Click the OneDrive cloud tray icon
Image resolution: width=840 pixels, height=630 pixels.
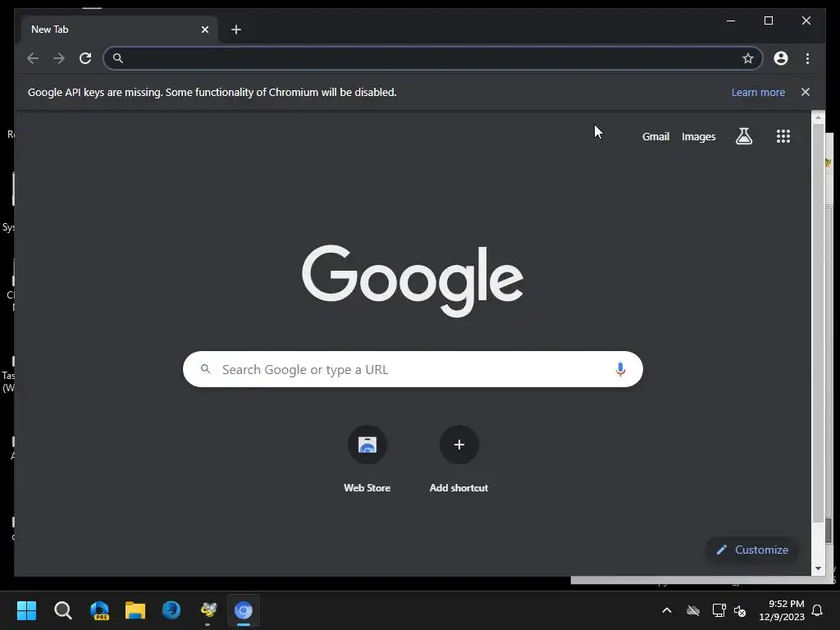[x=693, y=610]
